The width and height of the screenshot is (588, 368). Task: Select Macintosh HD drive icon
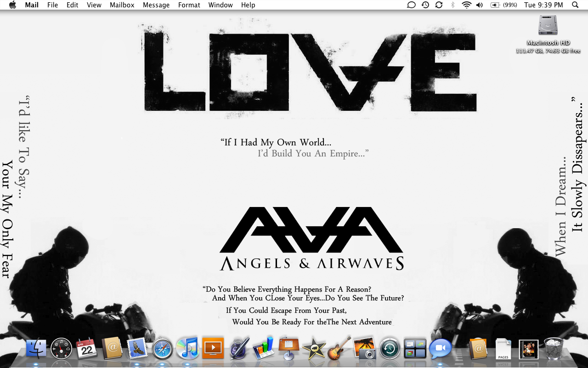coord(548,26)
